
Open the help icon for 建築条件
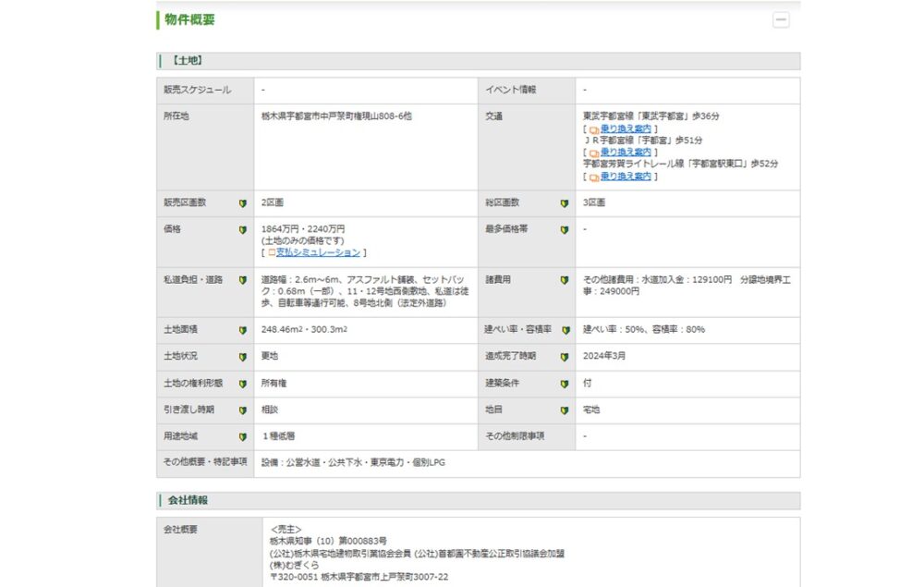tap(564, 384)
